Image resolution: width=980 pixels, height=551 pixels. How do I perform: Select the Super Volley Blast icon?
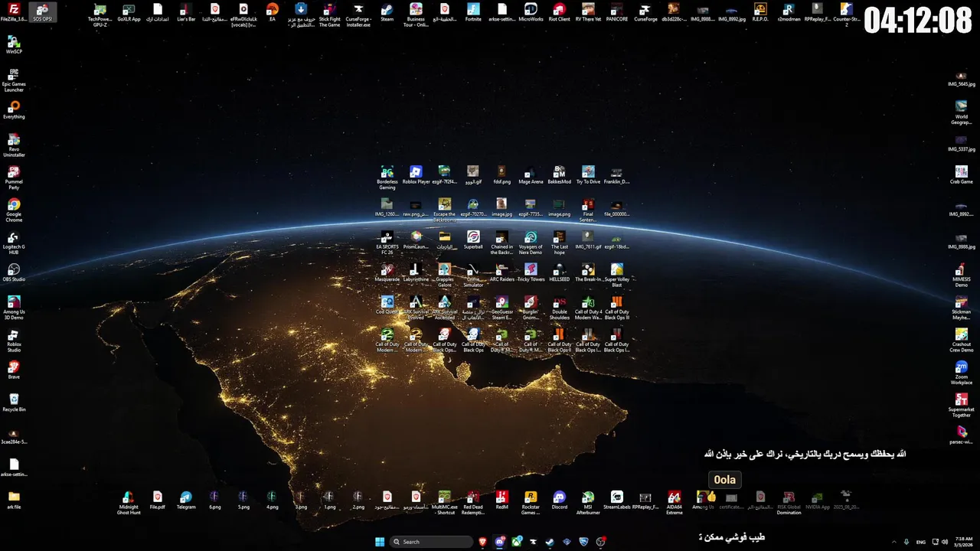pyautogui.click(x=617, y=275)
